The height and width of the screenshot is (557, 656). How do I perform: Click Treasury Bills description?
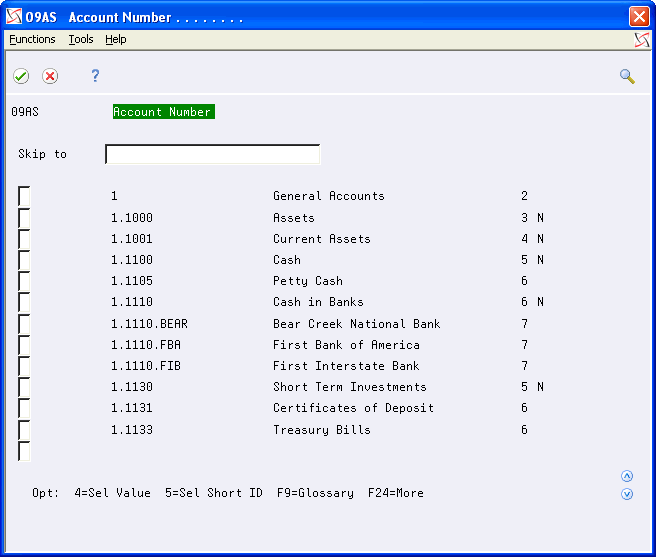point(322,430)
